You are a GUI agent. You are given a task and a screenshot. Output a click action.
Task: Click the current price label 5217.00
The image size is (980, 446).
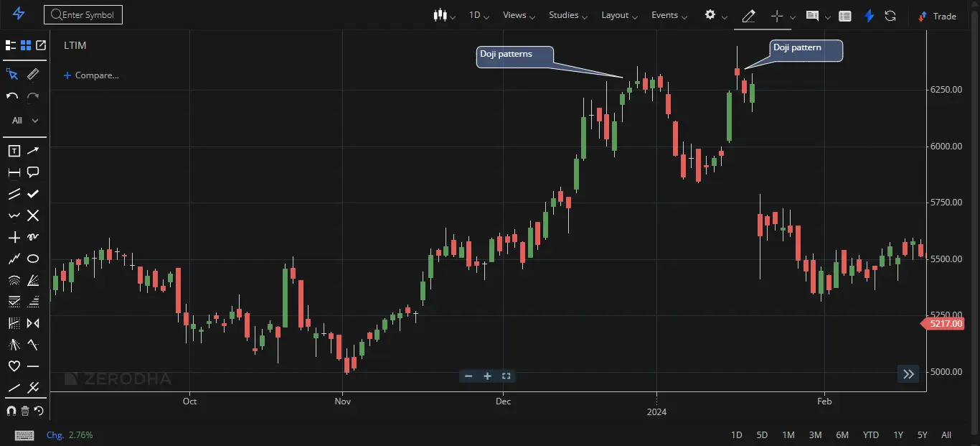pos(942,324)
